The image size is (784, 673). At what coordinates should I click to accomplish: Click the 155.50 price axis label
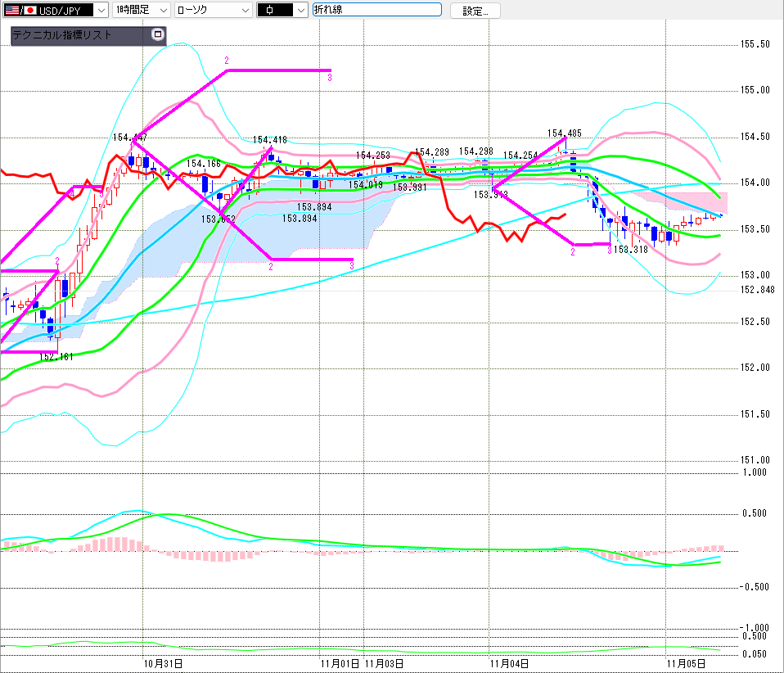755,44
